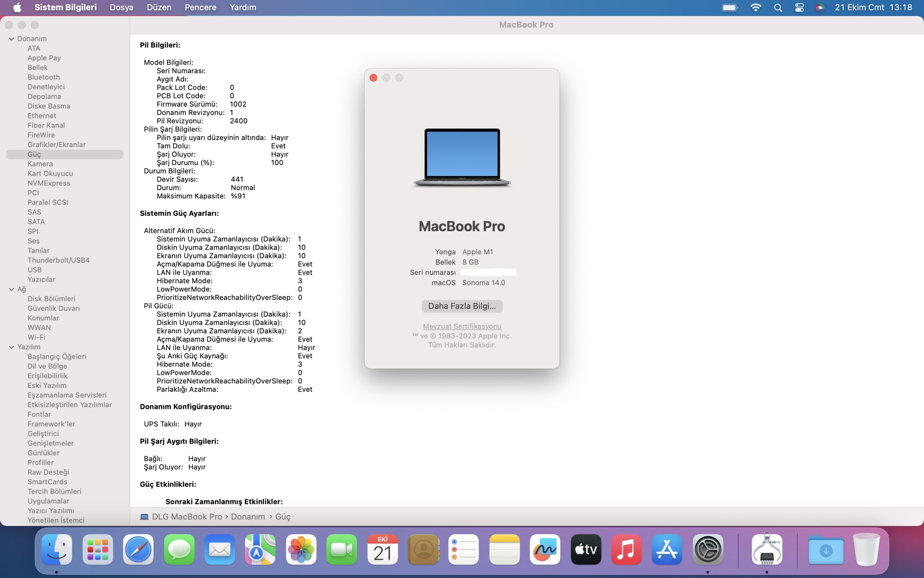Click the Daha Fazla Bilgi button
Screen dimensions: 924x578
click(x=462, y=306)
